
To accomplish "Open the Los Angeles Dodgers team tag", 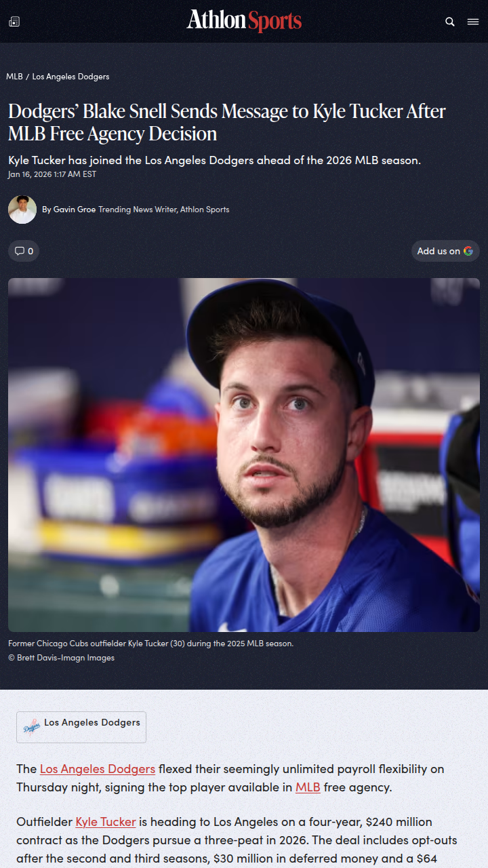I will point(81,727).
